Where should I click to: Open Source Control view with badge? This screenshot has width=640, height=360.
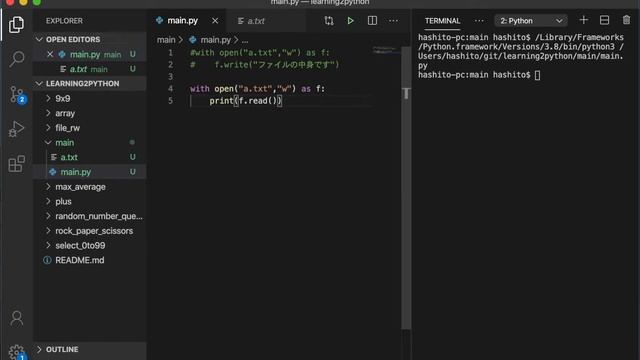[x=17, y=95]
